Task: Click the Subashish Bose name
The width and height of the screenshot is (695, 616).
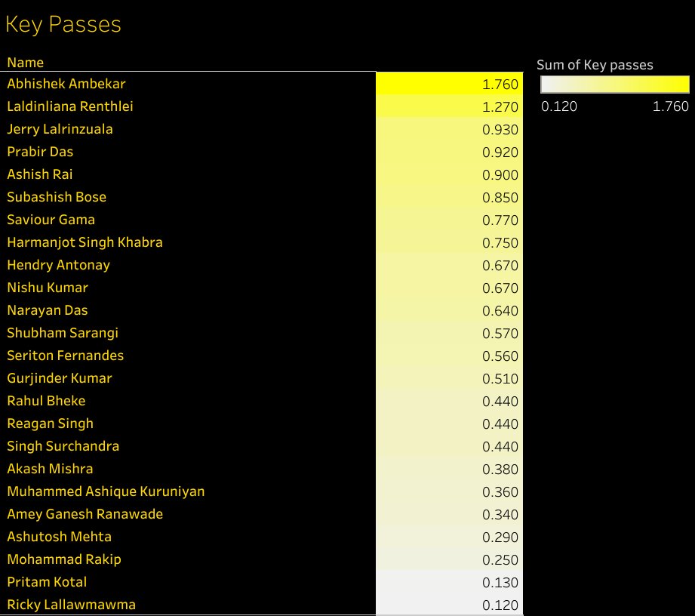Action: point(57,197)
